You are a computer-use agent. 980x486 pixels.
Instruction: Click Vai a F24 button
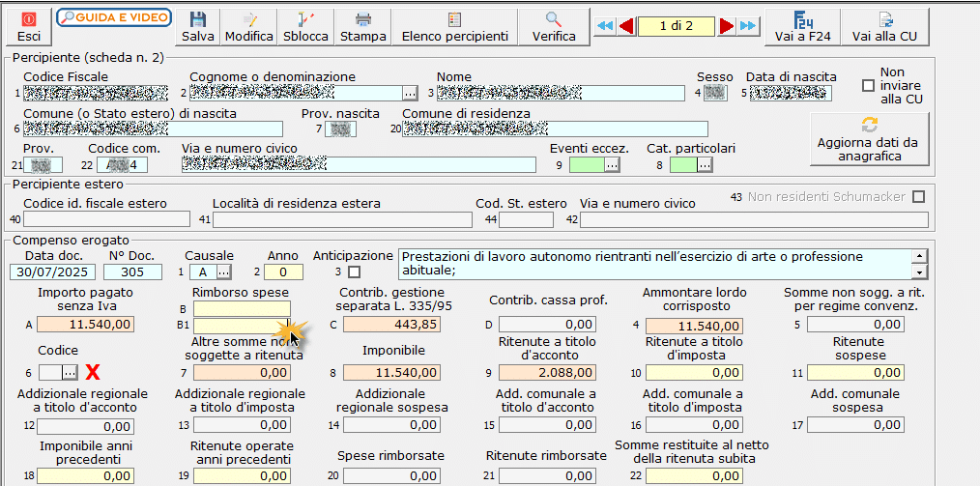pyautogui.click(x=802, y=27)
